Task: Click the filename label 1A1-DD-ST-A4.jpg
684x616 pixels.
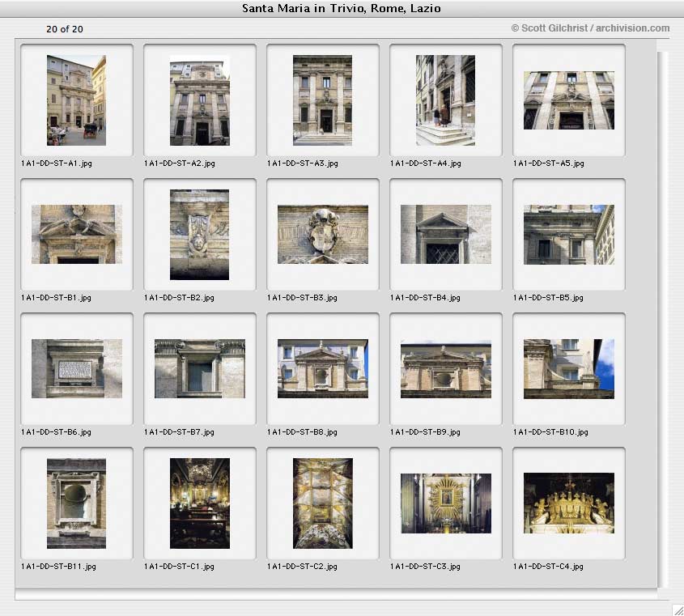Action: [426, 164]
